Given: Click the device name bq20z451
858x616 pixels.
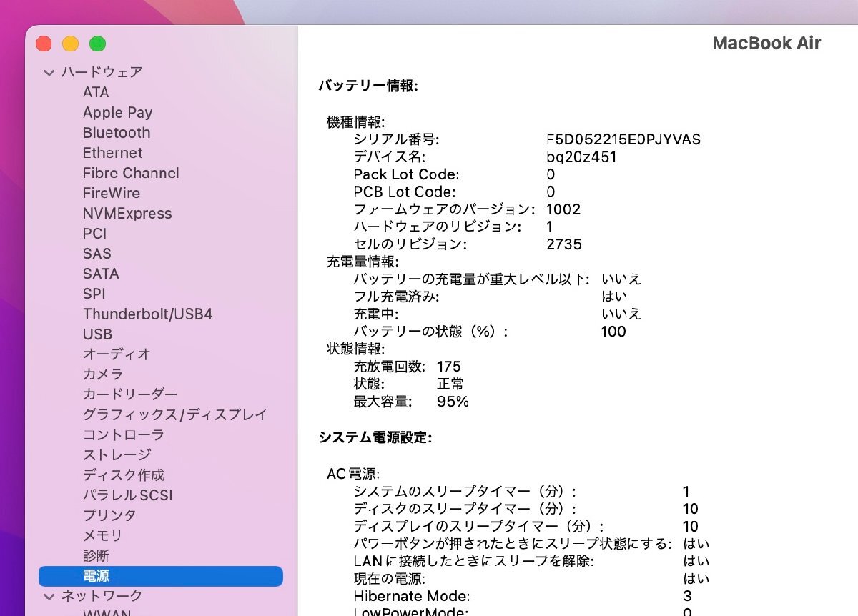Looking at the screenshot, I should click(x=581, y=157).
